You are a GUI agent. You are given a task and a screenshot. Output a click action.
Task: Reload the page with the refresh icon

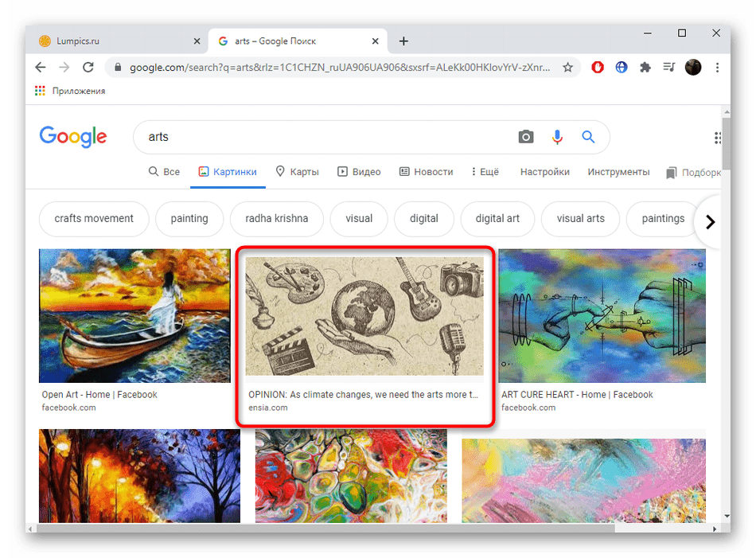tap(88, 68)
